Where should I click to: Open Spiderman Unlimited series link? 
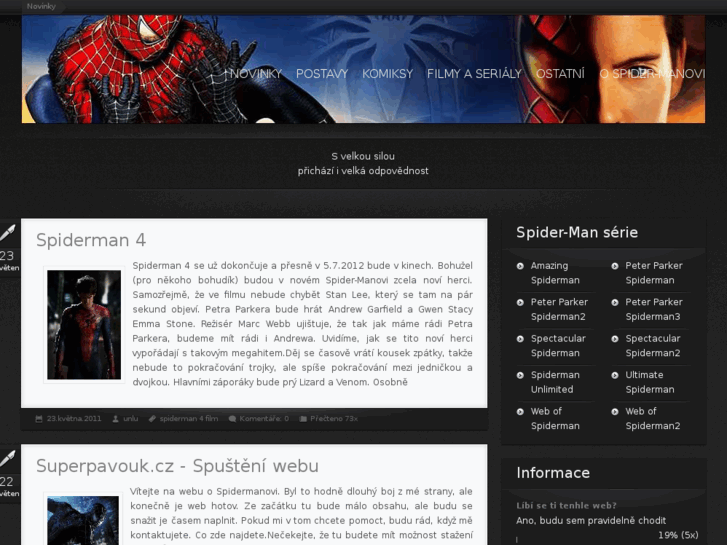point(555,382)
